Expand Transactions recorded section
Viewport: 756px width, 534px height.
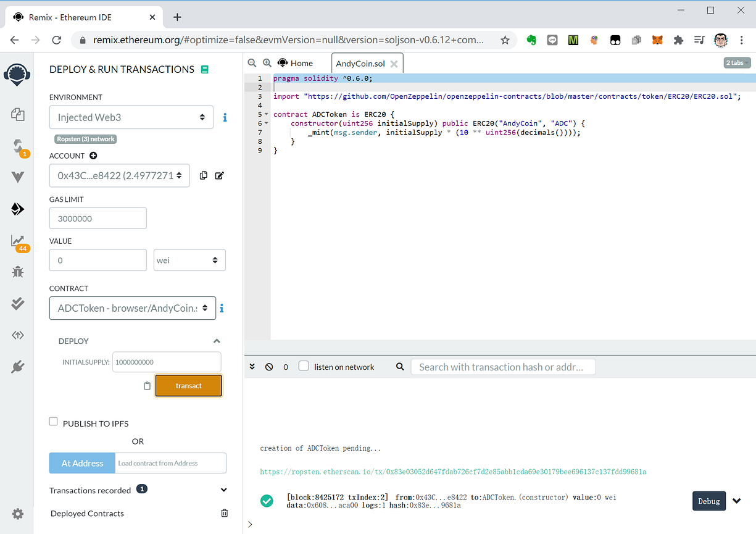223,490
